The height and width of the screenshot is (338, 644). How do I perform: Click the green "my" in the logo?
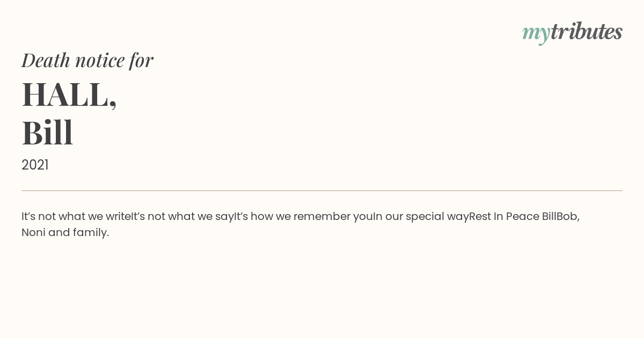(536, 34)
